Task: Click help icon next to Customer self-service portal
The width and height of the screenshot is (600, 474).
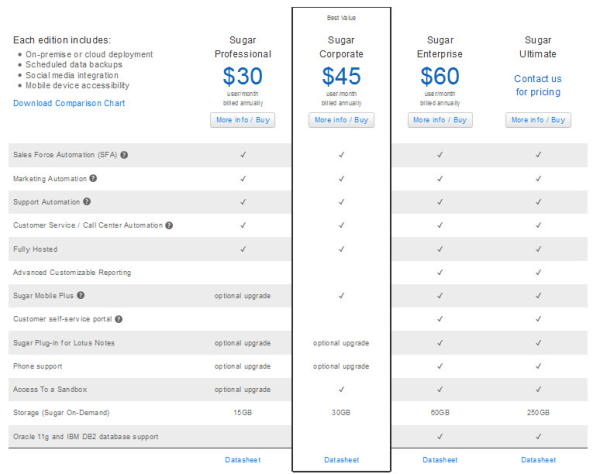Action: pyautogui.click(x=118, y=319)
